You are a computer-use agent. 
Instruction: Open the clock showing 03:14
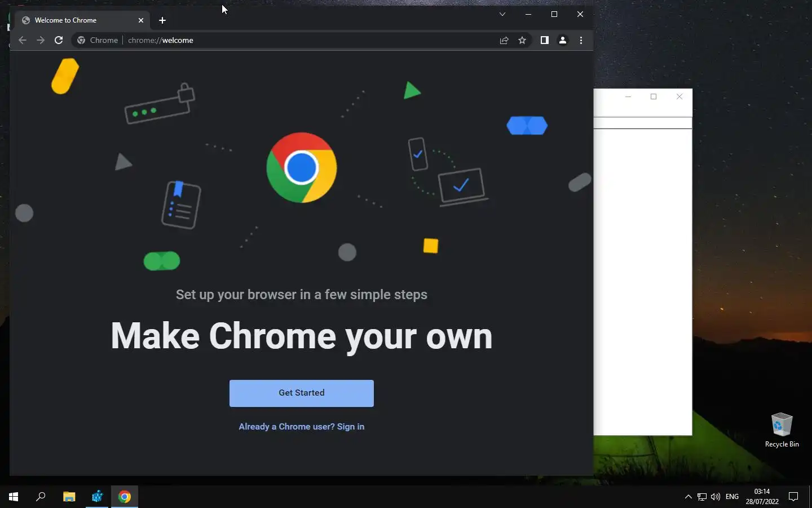[x=762, y=497]
